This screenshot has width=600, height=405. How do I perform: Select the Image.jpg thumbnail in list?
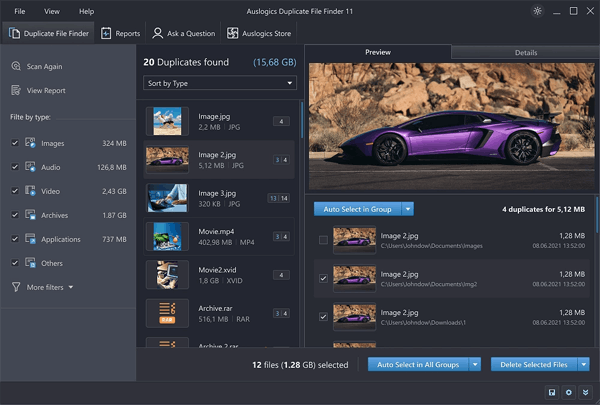tap(167, 121)
